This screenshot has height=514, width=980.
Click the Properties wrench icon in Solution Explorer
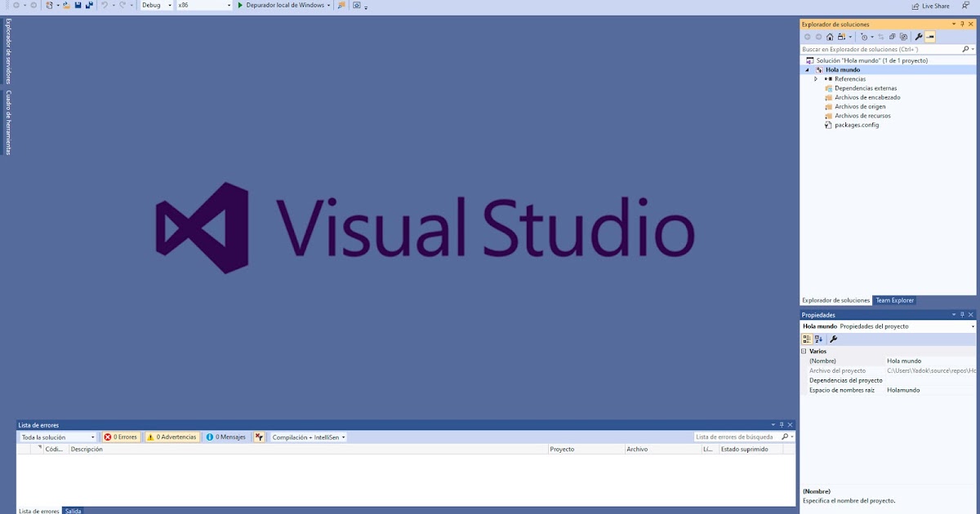click(x=919, y=36)
